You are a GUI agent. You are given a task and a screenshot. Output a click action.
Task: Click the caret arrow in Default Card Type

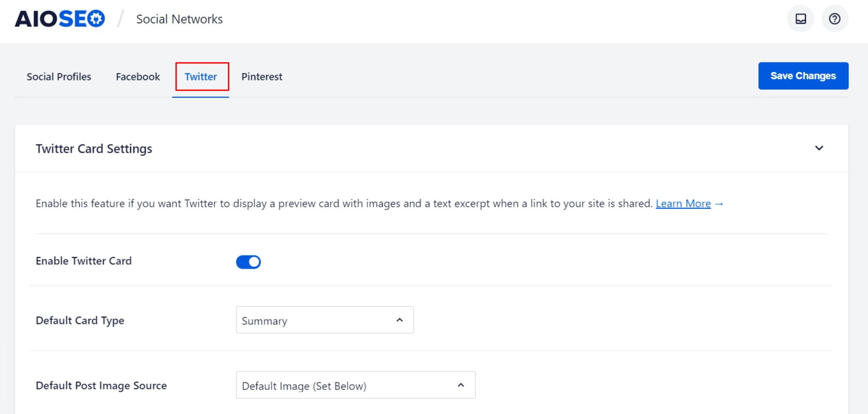pos(400,320)
